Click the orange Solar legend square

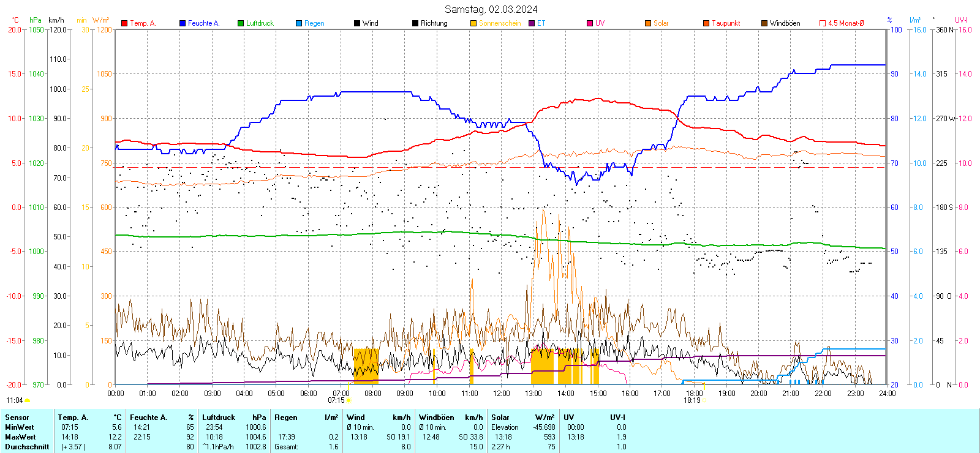[x=648, y=23]
